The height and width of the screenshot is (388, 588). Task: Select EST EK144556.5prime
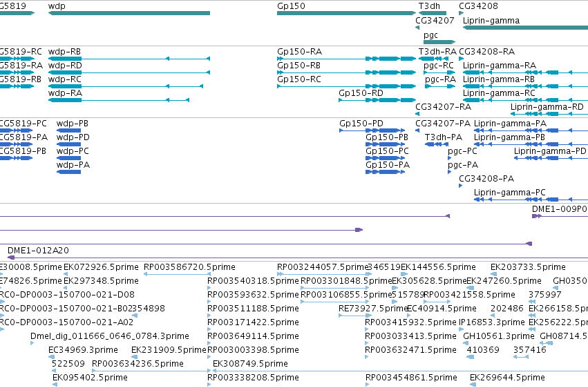coord(404,275)
